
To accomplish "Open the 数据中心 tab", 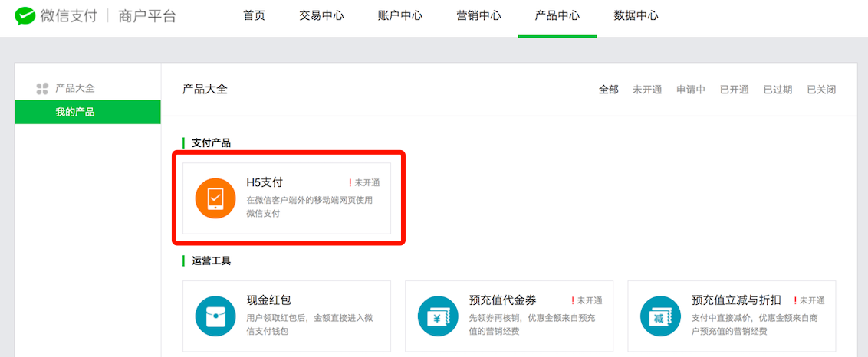I will tap(636, 15).
